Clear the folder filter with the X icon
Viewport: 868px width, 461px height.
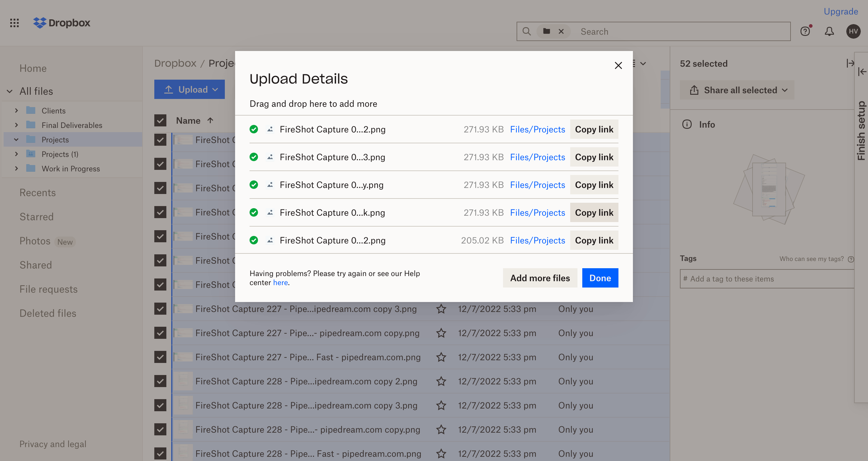(561, 31)
